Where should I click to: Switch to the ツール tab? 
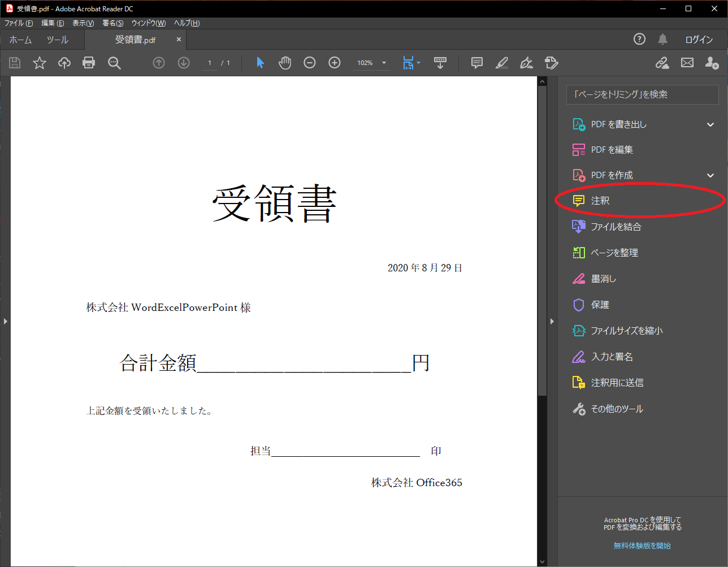57,40
